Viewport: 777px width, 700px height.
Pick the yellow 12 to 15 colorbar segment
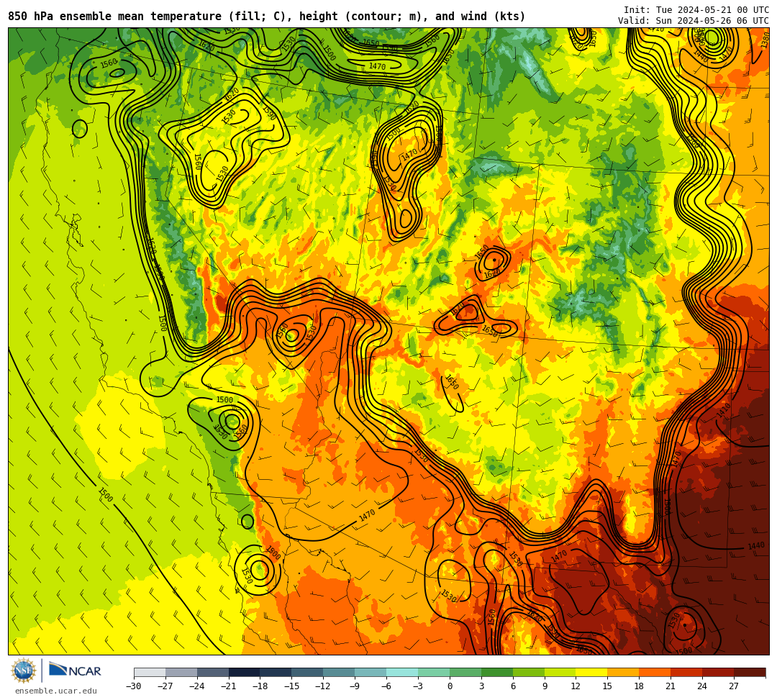click(x=591, y=672)
